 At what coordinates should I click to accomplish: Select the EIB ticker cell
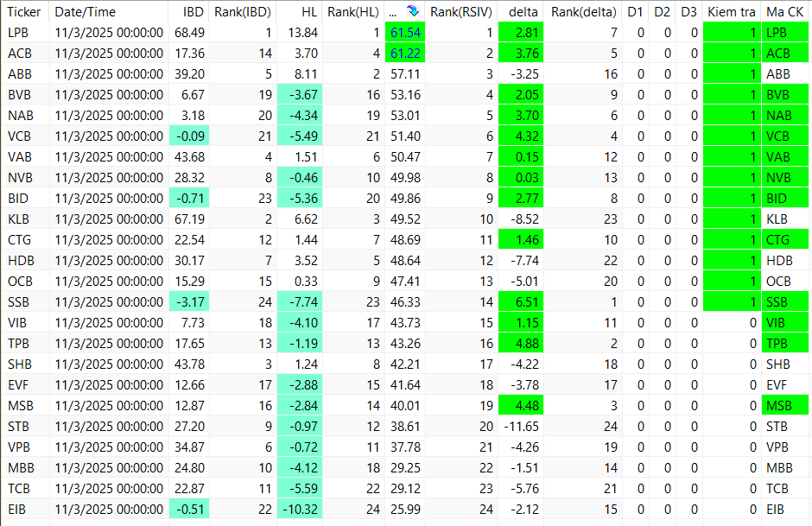(x=25, y=509)
